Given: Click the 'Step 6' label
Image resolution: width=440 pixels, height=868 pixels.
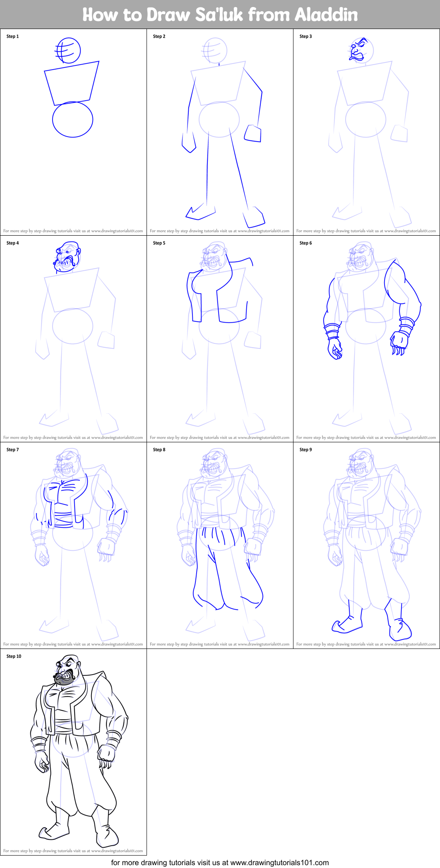Looking at the screenshot, I should coord(305,243).
